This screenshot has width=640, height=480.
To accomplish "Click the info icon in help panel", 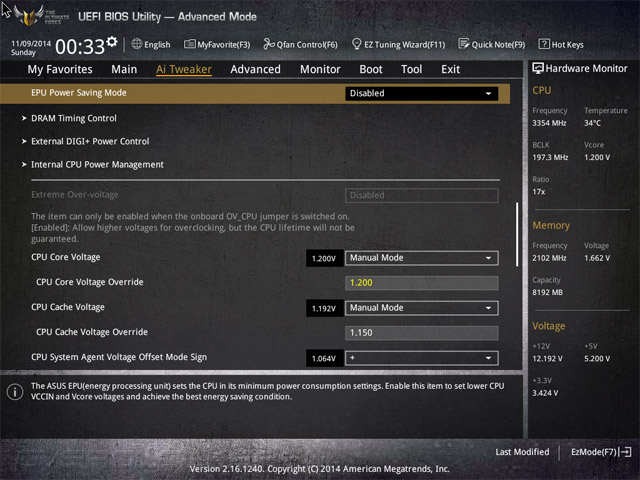I will pos(15,392).
